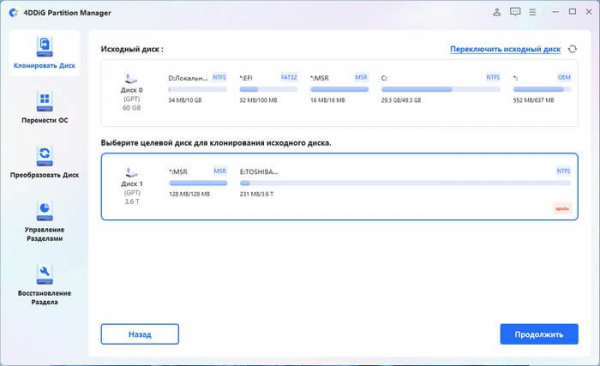Click the *:EFI partition label

tap(246, 78)
